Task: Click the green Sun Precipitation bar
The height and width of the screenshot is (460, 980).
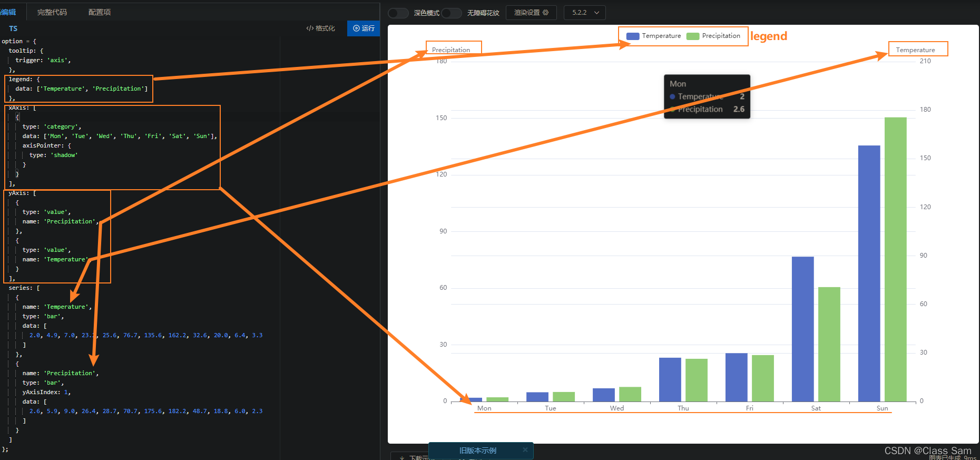Action: click(895, 259)
